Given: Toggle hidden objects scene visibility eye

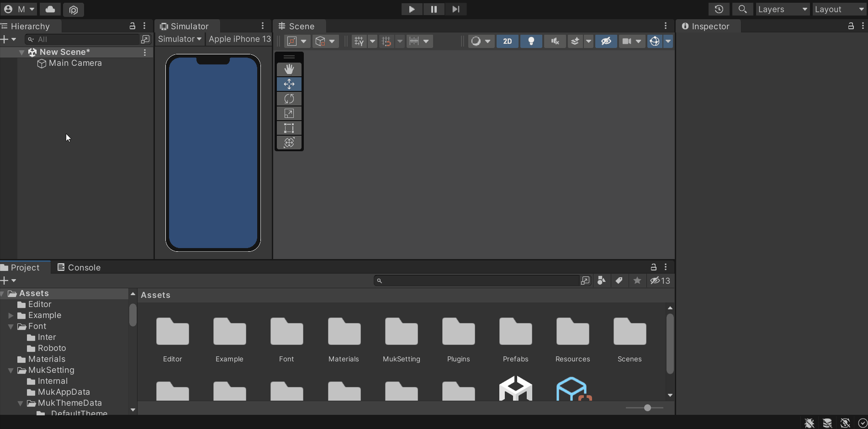Looking at the screenshot, I should (x=606, y=41).
